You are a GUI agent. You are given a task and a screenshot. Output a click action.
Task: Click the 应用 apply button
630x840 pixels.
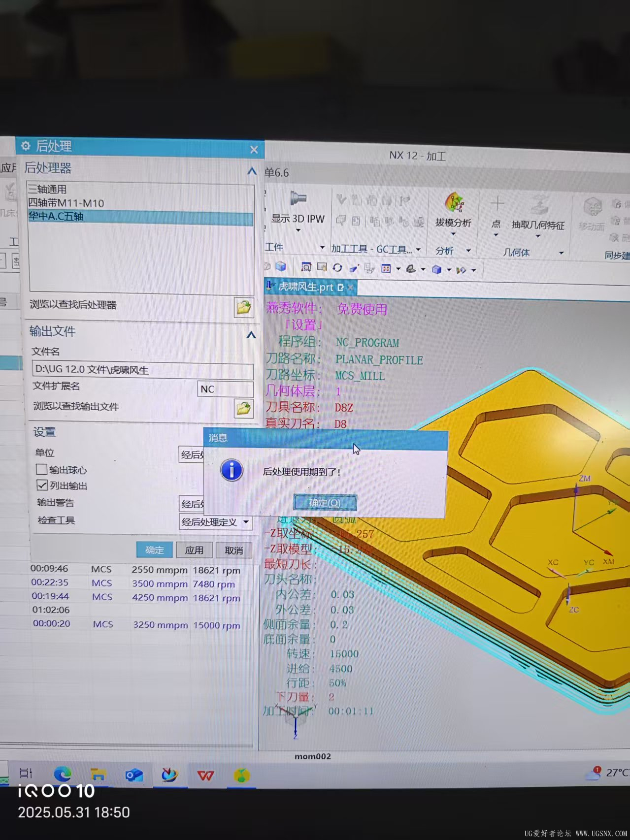(x=194, y=550)
